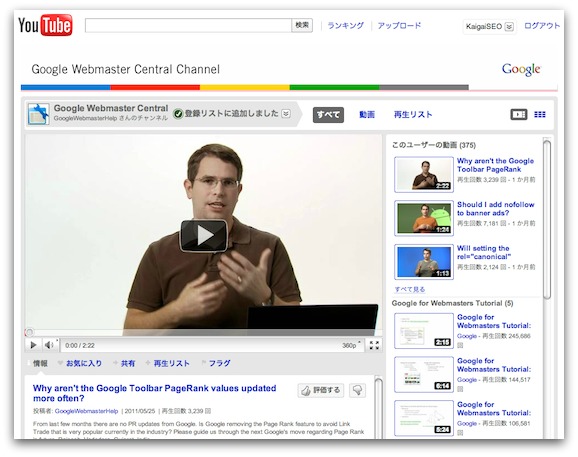Mute audio with the speaker icon
The height and width of the screenshot is (457, 578).
pyautogui.click(x=49, y=345)
